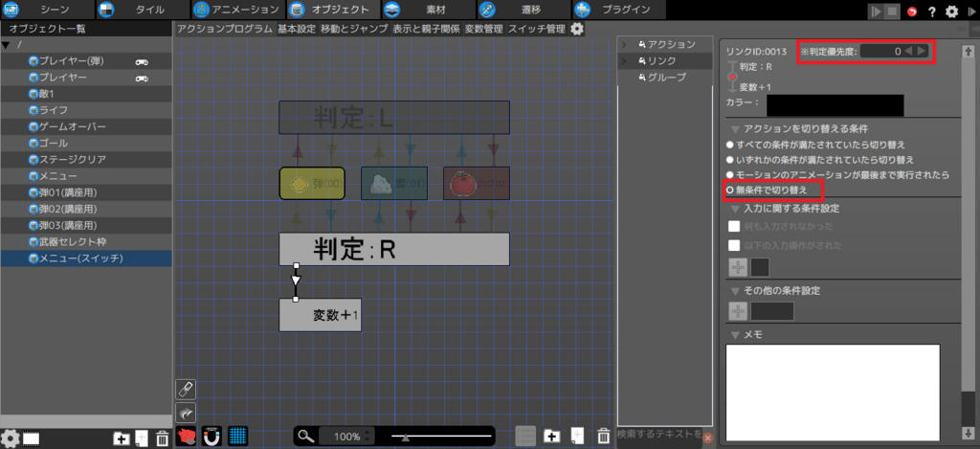Open the 遷移 tab
This screenshot has width=980, height=449.
[523, 10]
